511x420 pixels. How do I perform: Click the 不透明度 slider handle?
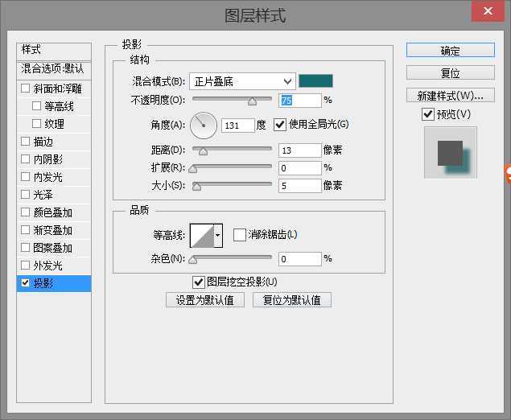tap(252, 101)
